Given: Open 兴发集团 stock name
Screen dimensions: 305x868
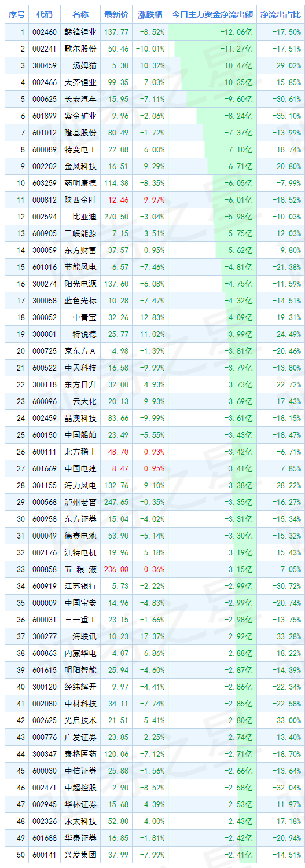Looking at the screenshot, I should pos(80,855).
